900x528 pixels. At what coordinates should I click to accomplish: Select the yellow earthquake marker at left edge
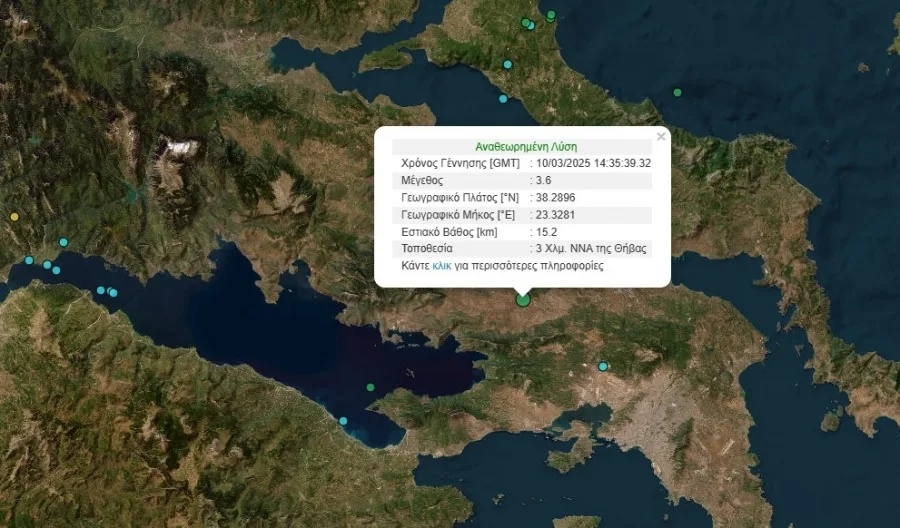pyautogui.click(x=14, y=217)
